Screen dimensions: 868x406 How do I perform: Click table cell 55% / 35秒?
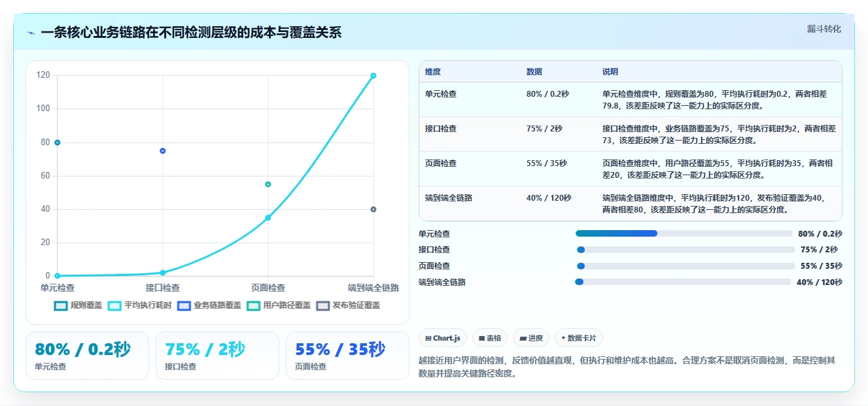546,163
